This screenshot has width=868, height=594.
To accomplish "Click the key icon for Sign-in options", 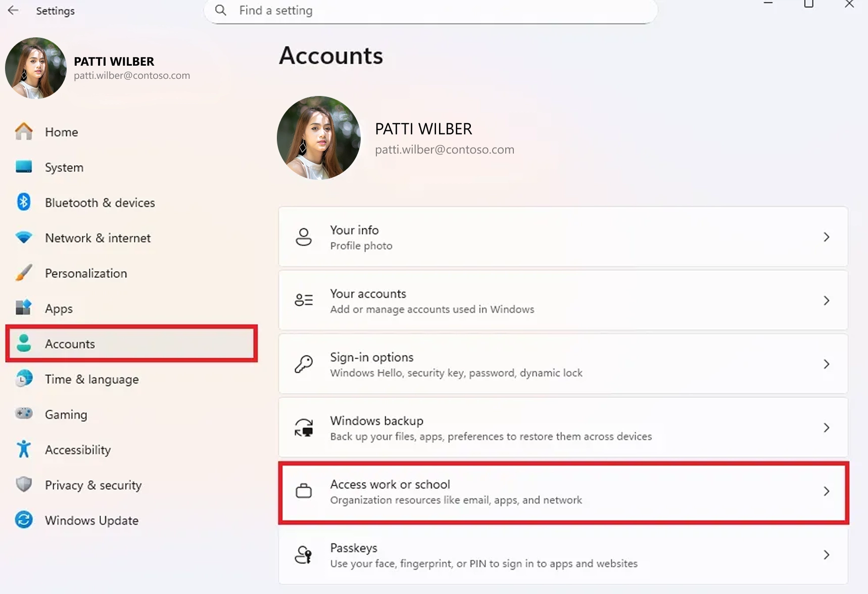I will click(304, 364).
